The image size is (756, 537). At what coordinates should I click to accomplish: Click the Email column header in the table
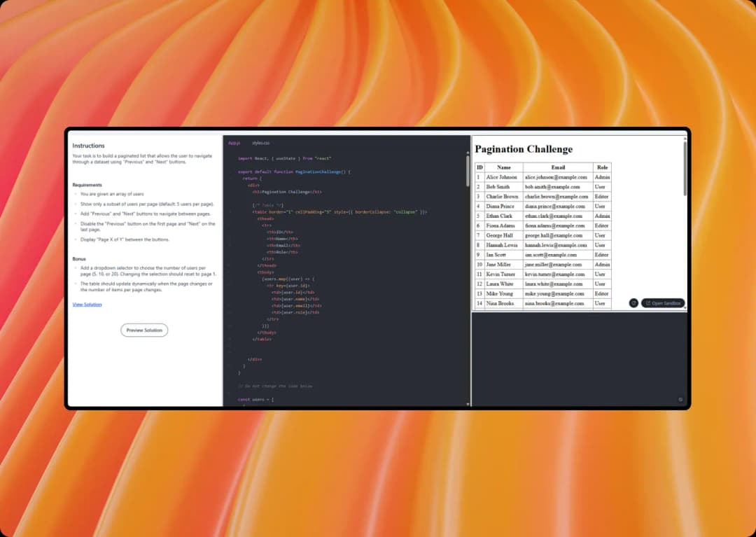pos(558,167)
